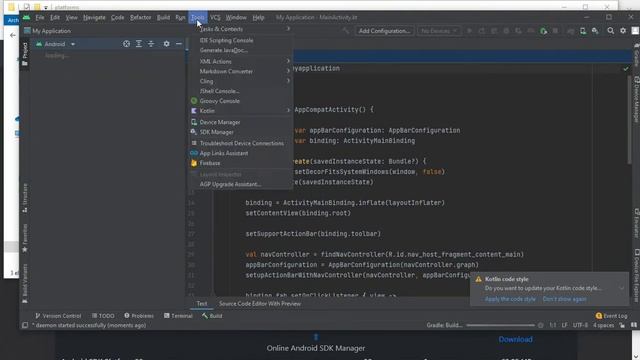640x360 pixels.
Task: Open Favorites tool window side tab
Action: point(25,238)
